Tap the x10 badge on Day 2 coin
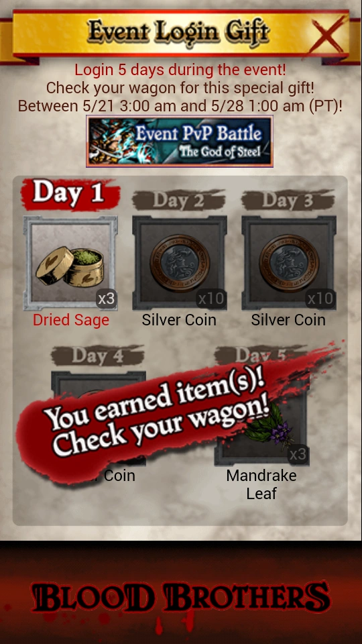Image resolution: width=362 pixels, height=644 pixels. (x=211, y=299)
